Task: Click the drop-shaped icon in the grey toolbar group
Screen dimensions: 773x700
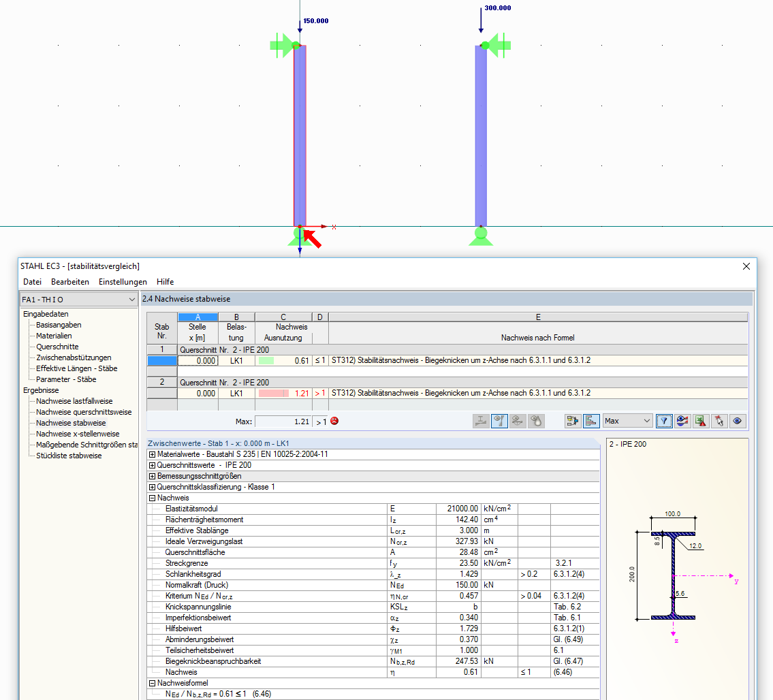Action: coord(536,421)
